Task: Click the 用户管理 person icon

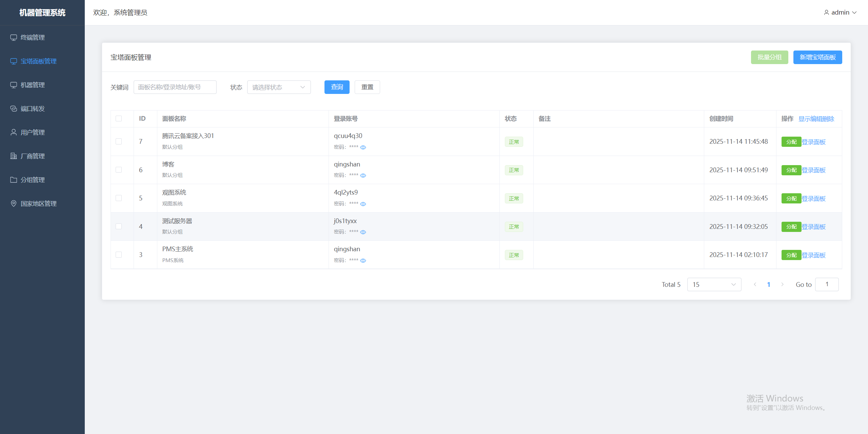Action: click(14, 133)
